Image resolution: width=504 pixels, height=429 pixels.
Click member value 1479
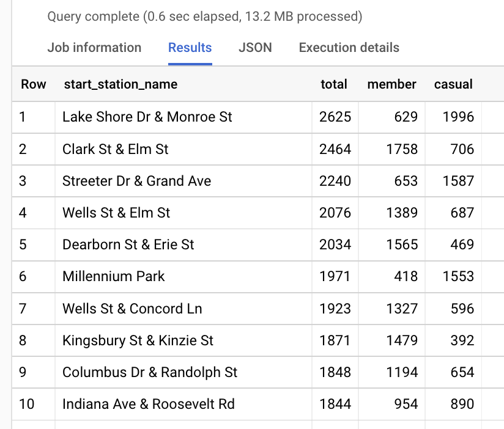point(402,340)
